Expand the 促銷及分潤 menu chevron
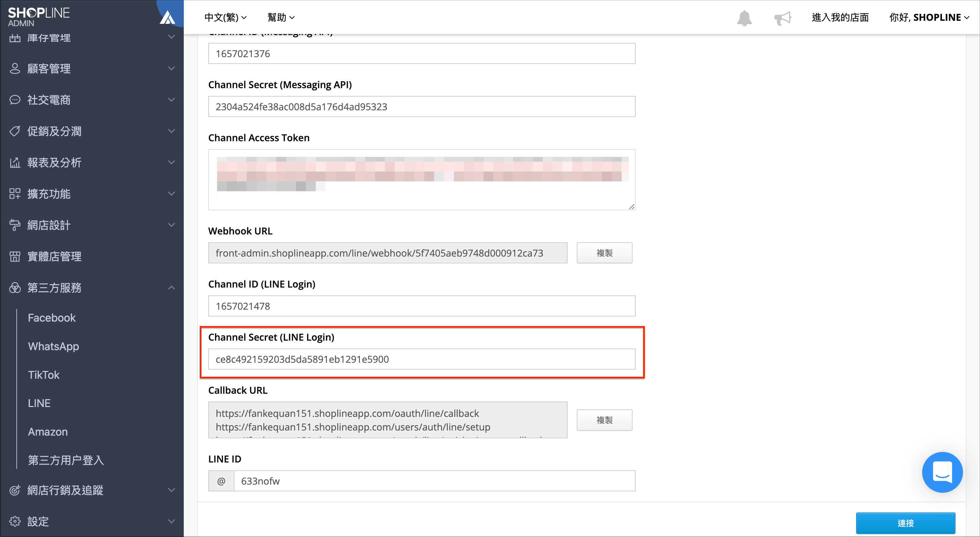The image size is (980, 537). coord(171,131)
